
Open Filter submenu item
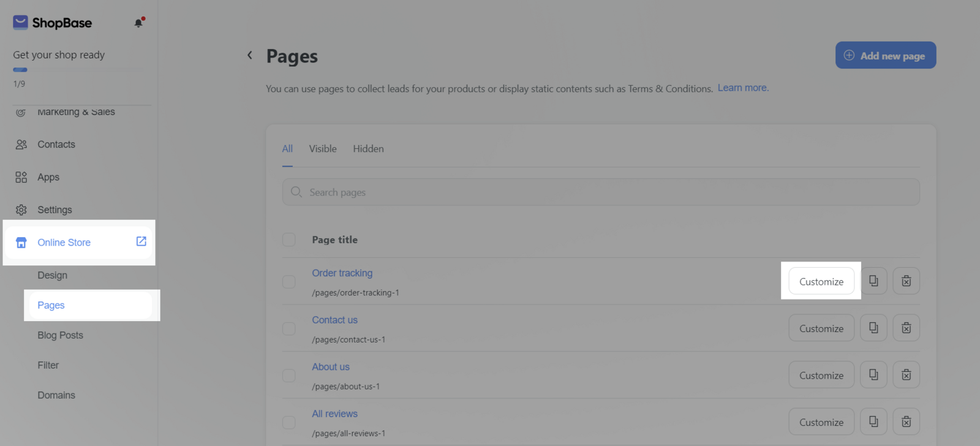pos(48,365)
